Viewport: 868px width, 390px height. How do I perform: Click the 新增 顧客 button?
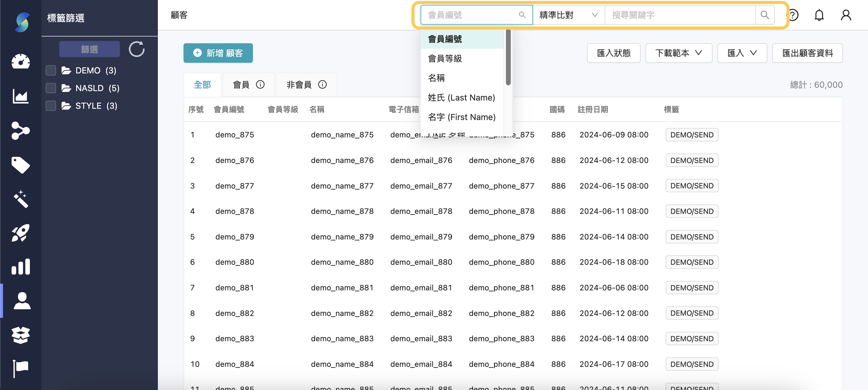pos(218,53)
